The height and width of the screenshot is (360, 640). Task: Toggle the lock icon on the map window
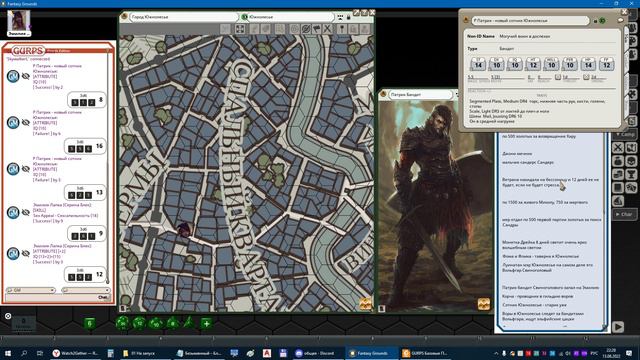pyautogui.click(x=348, y=17)
